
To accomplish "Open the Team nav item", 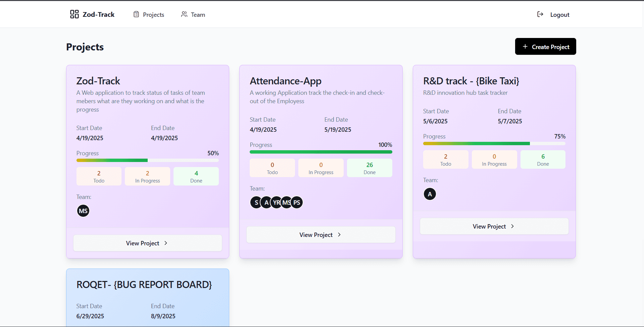I will (193, 14).
